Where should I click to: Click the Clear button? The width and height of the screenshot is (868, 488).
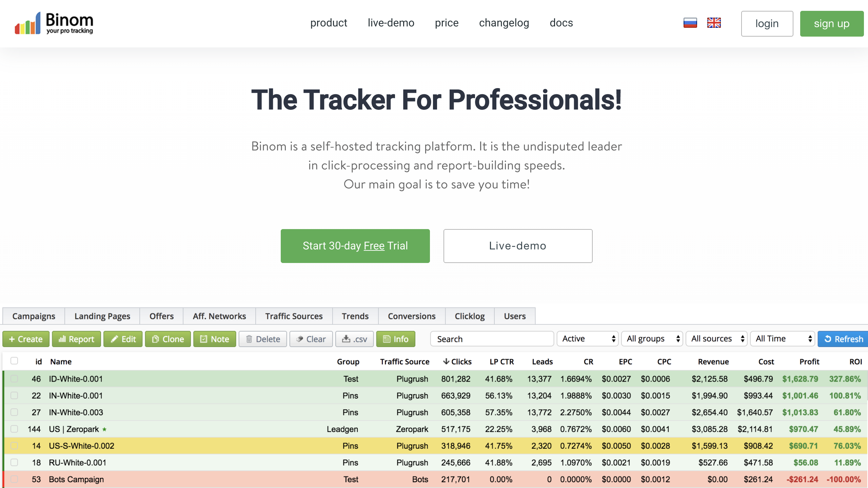[x=311, y=339]
